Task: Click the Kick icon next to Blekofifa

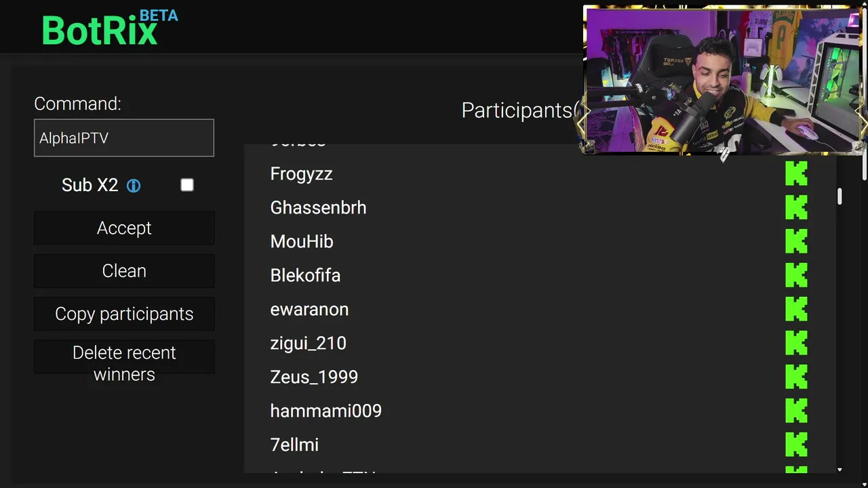Action: pos(796,275)
